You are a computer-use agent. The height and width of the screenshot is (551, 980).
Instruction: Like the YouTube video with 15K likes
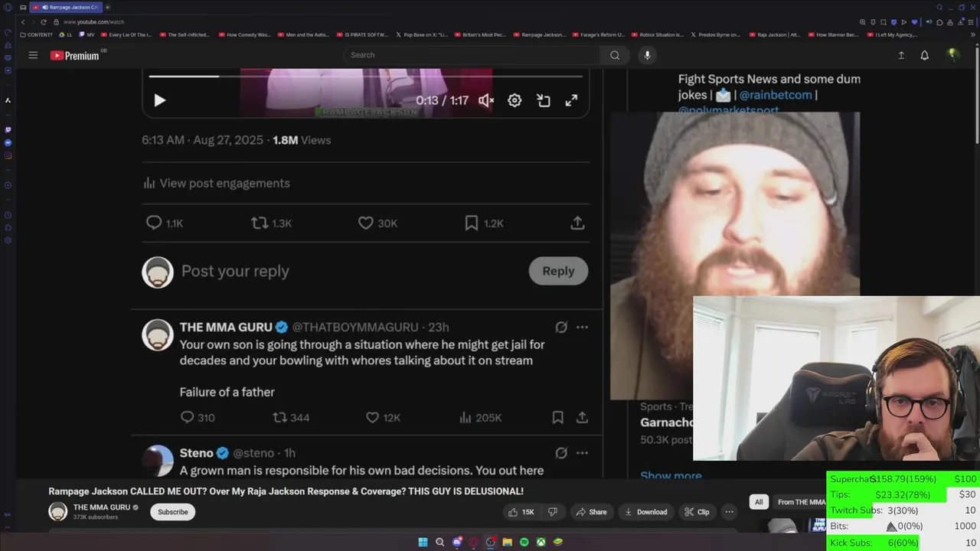[x=522, y=512]
